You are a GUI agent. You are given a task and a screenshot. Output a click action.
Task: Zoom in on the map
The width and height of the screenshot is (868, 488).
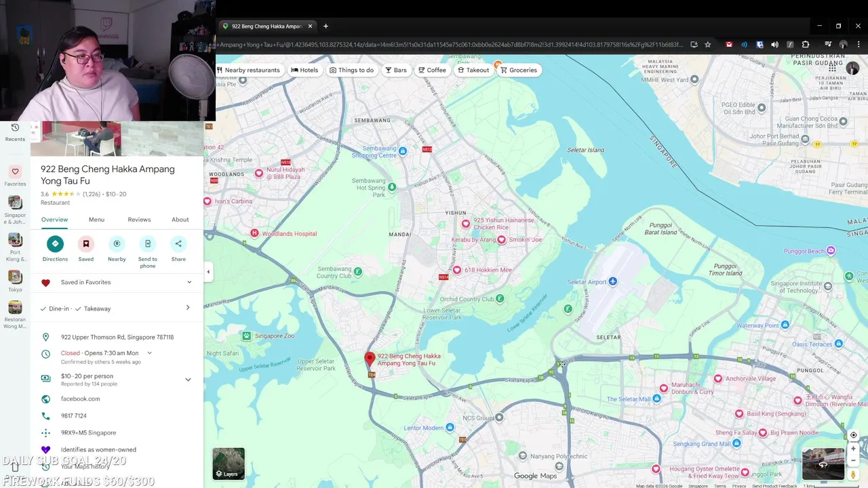click(x=853, y=449)
